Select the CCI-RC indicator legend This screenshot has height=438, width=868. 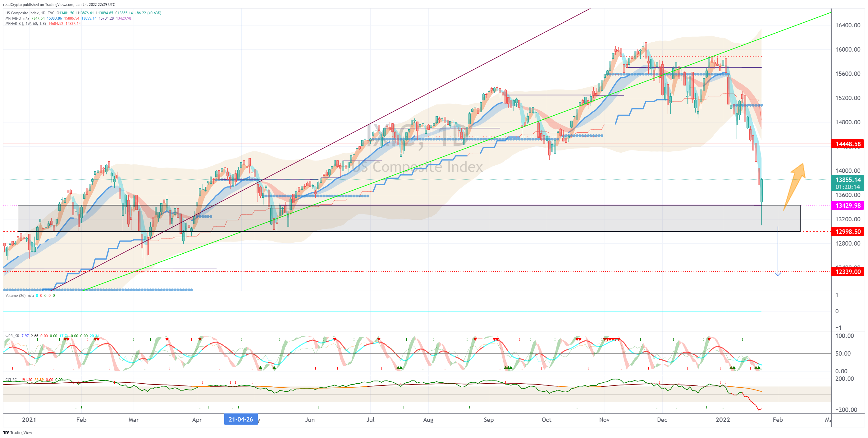tap(11, 380)
